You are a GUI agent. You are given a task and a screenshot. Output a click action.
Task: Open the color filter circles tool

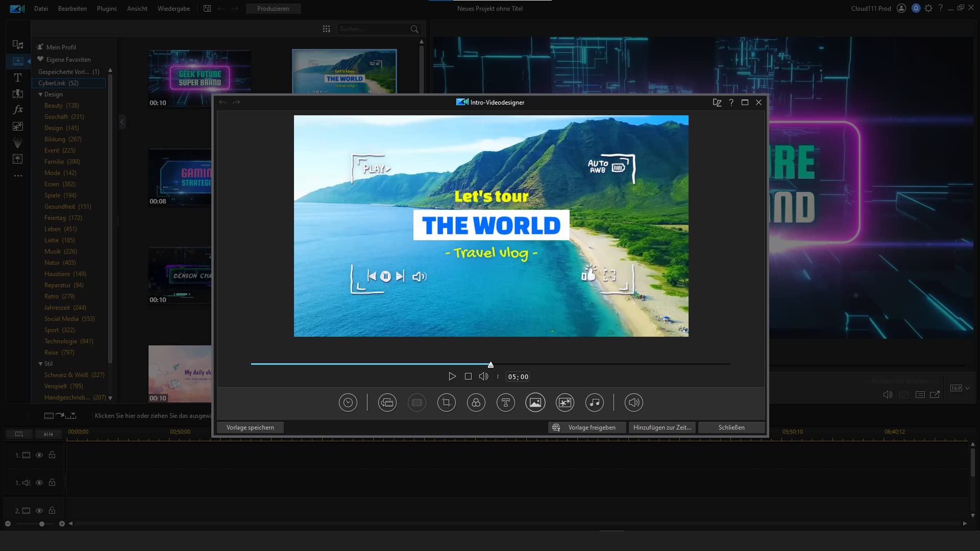[476, 403]
